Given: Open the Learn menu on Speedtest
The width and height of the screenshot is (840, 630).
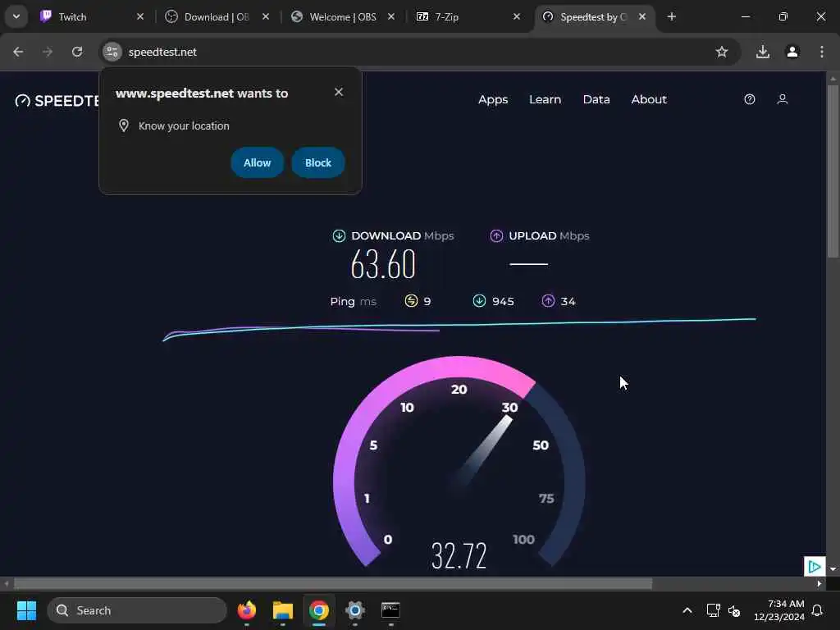Looking at the screenshot, I should click(x=545, y=99).
